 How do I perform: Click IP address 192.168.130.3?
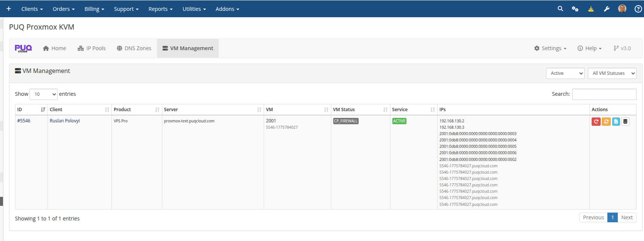pyautogui.click(x=452, y=128)
